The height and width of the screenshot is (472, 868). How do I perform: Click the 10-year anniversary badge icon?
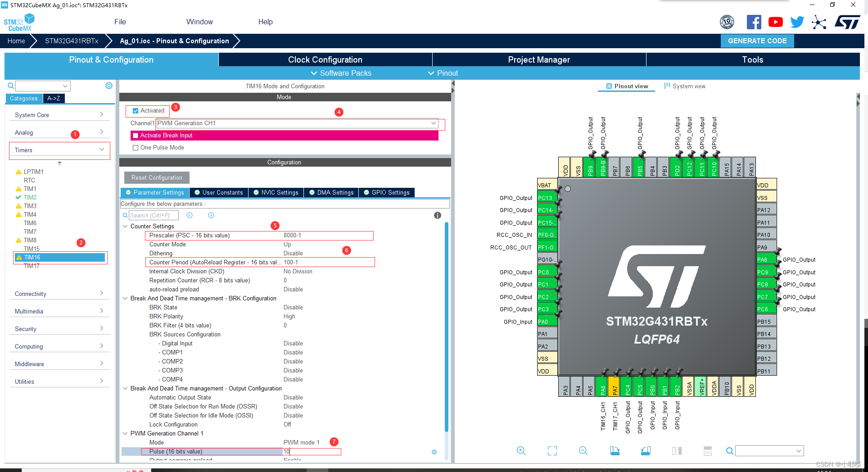(x=727, y=22)
